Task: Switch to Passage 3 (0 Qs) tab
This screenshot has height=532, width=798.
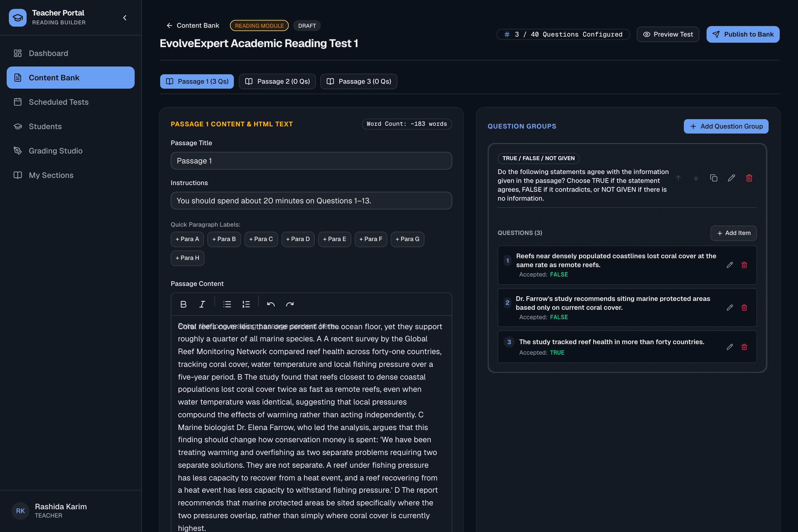Action: (359, 81)
